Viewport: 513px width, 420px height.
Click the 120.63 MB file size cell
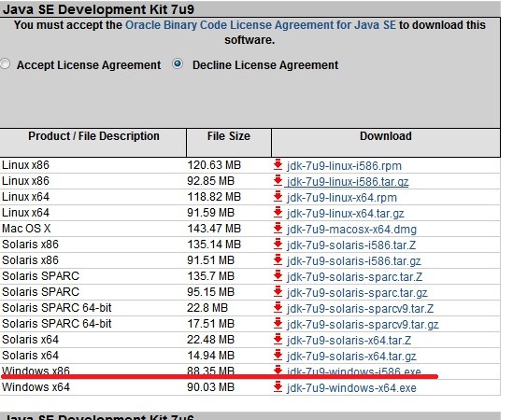[214, 164]
